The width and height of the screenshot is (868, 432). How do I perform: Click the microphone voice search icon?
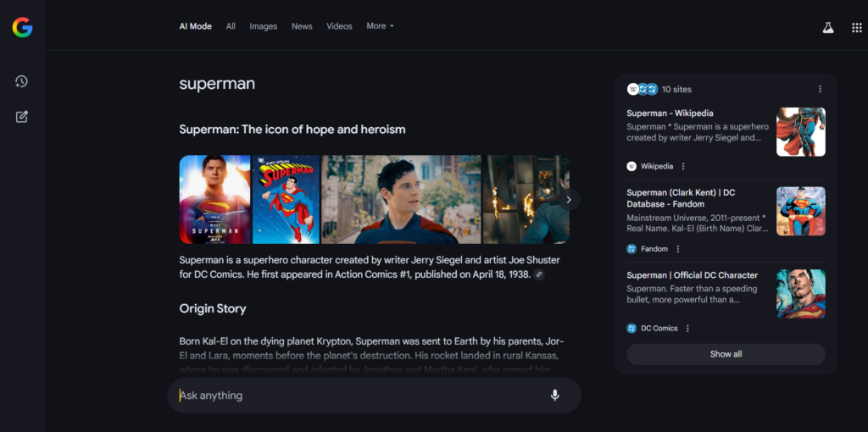click(x=554, y=396)
